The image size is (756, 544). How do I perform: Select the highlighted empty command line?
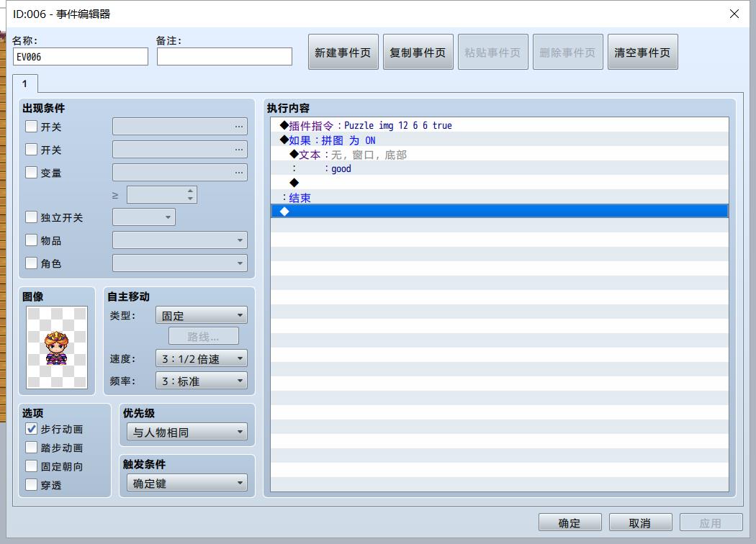pyautogui.click(x=500, y=211)
